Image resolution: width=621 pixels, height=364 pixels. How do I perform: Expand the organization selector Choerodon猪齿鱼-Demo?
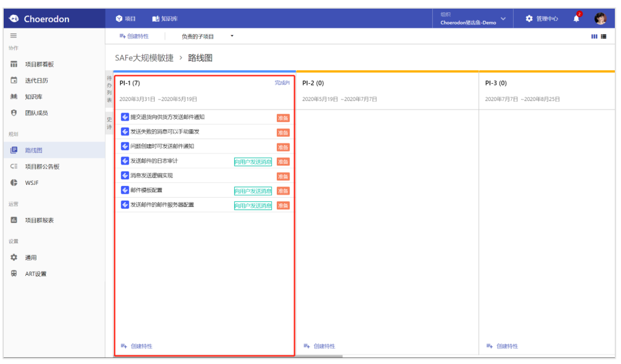(x=472, y=19)
